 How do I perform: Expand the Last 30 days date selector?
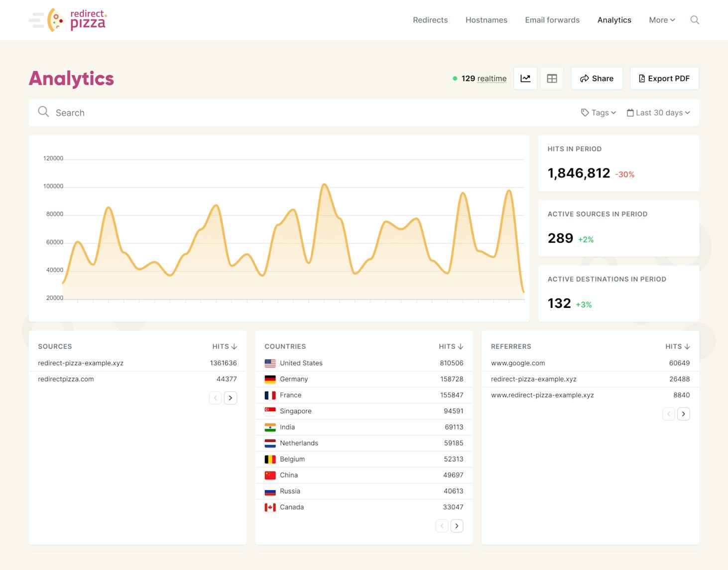658,113
